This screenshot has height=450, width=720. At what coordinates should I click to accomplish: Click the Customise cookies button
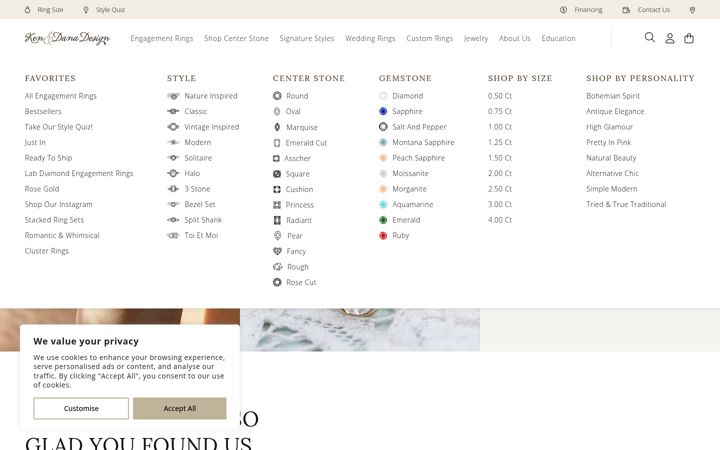pyautogui.click(x=81, y=408)
